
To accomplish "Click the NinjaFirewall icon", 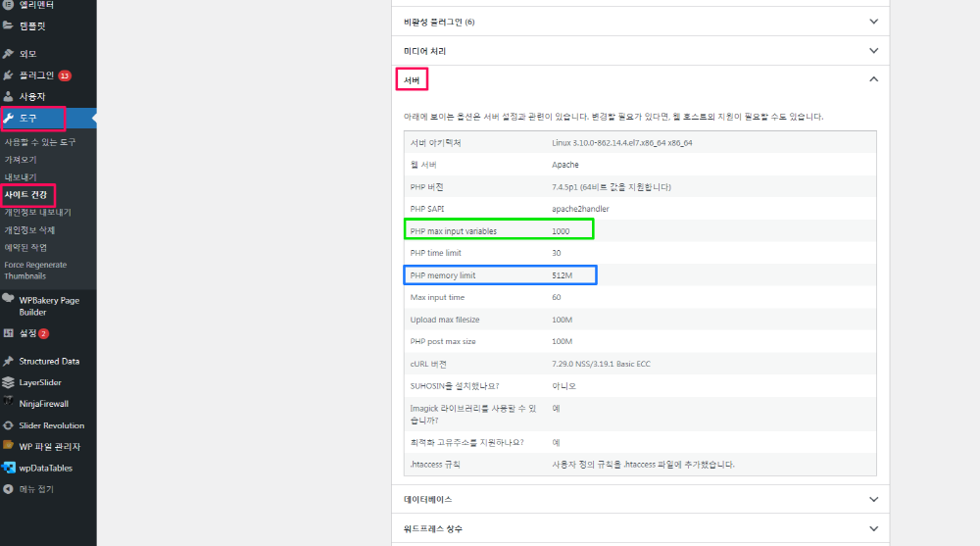I will pyautogui.click(x=8, y=401).
